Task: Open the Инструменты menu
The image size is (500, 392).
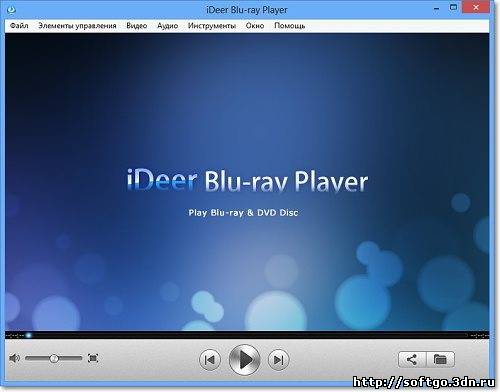Action: pos(212,26)
